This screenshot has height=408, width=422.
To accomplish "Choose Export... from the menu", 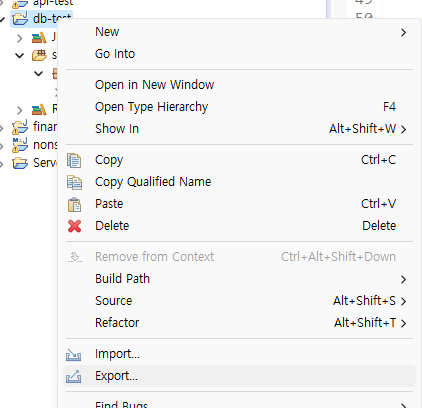I will click(x=239, y=376).
